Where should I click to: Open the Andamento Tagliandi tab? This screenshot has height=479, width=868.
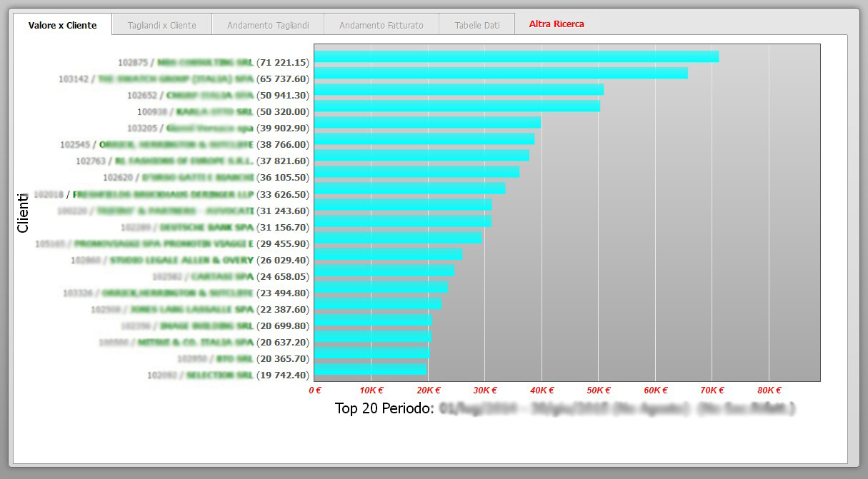268,24
